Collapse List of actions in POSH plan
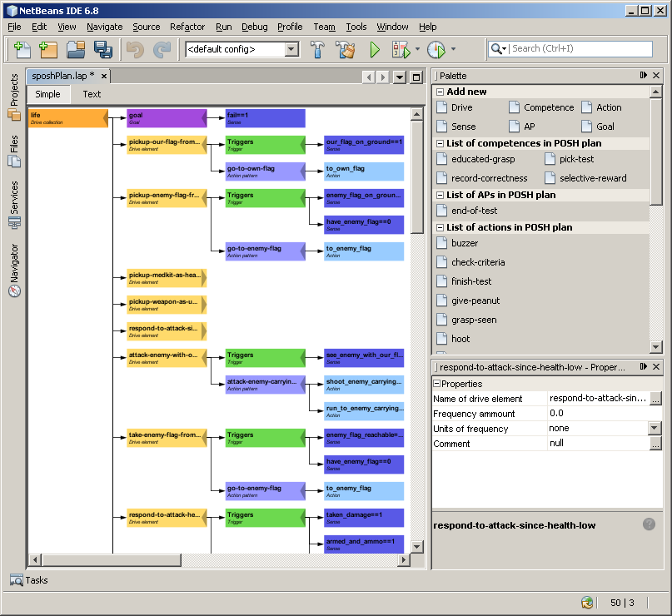This screenshot has width=672, height=616. click(440, 227)
